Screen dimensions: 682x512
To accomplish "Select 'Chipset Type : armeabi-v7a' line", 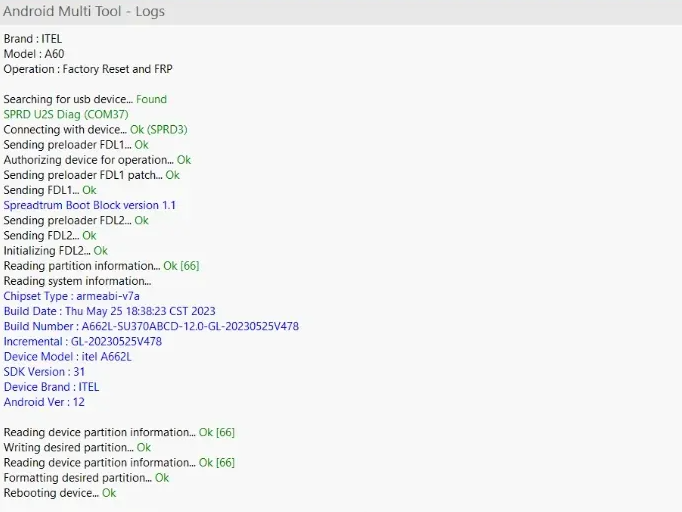I will pyautogui.click(x=72, y=296).
